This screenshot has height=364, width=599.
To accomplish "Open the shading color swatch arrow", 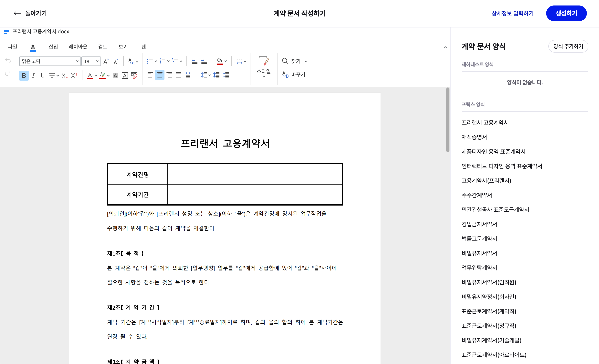I will [226, 61].
